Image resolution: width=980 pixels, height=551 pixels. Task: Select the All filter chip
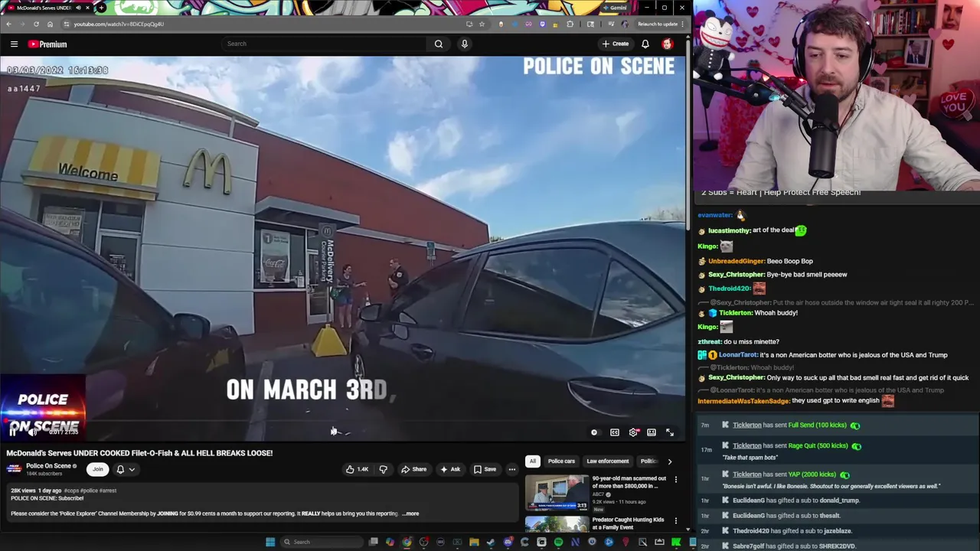(533, 461)
